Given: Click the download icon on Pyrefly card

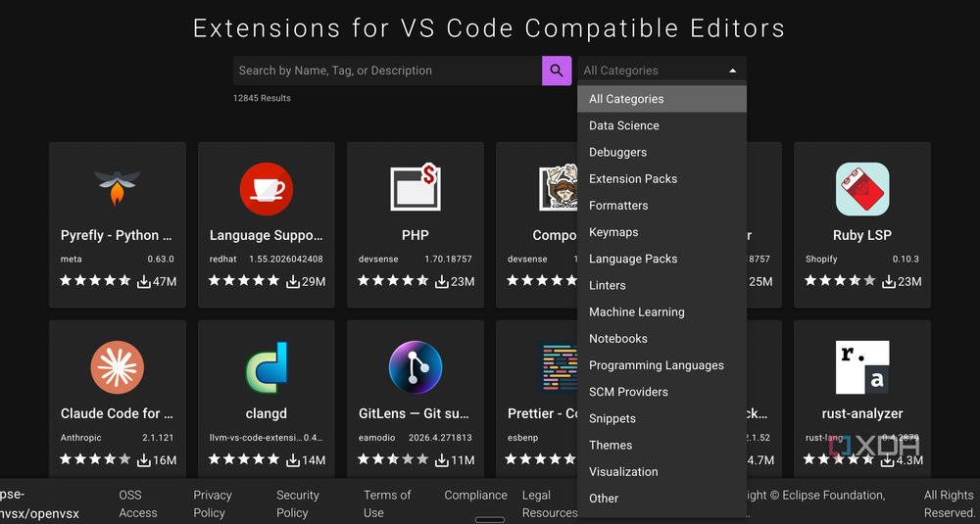Looking at the screenshot, I should coord(144,282).
